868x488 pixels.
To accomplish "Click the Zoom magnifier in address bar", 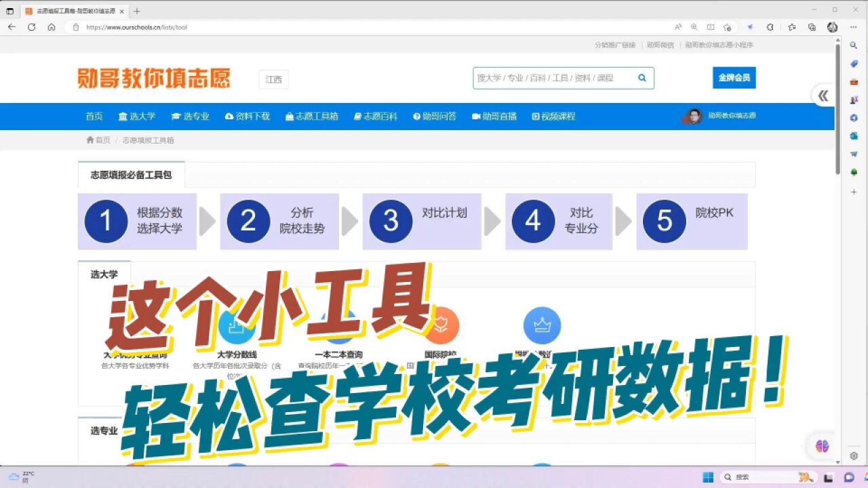I will pos(694,27).
